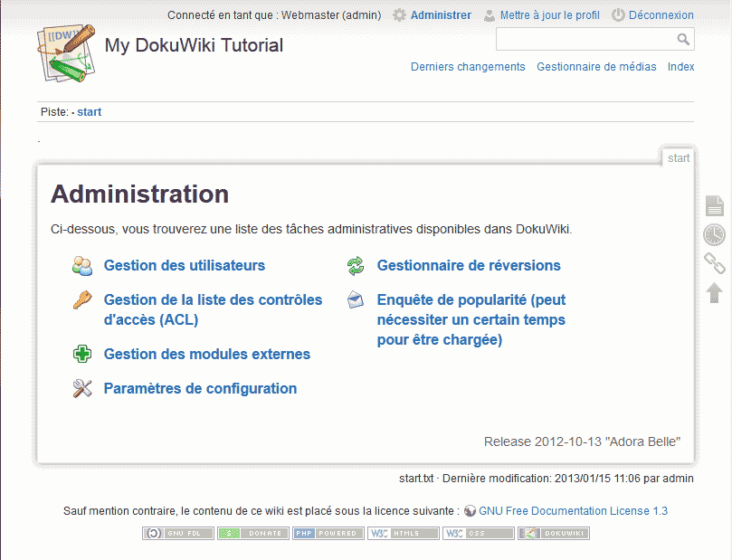Click the PHP Powered footer badge
This screenshot has width=732, height=560.
coord(328,533)
